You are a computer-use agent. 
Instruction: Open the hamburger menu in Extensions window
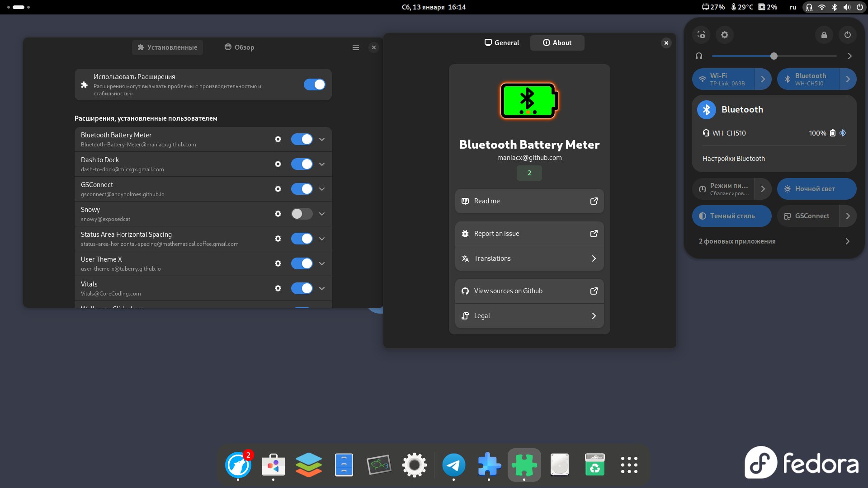tap(356, 47)
